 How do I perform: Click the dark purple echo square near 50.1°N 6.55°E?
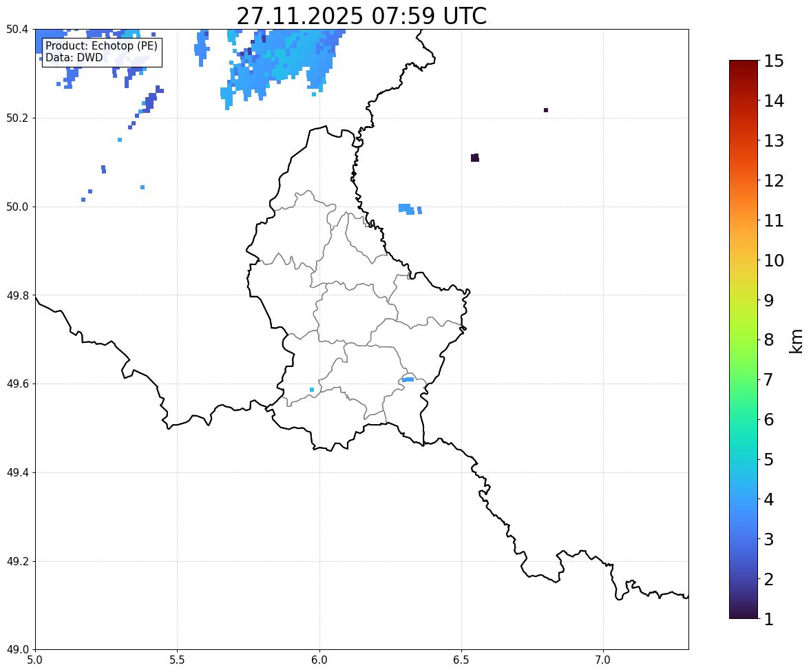475,158
